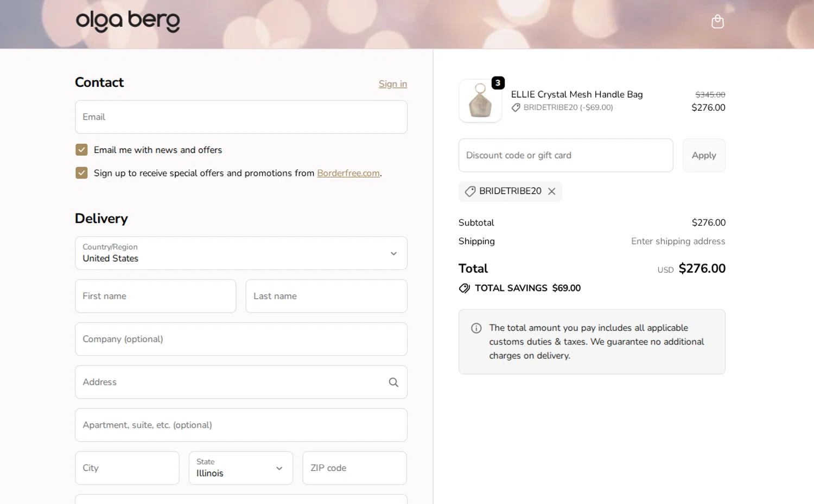This screenshot has height=504, width=814.
Task: Click the Delivery heading
Action: (101, 219)
